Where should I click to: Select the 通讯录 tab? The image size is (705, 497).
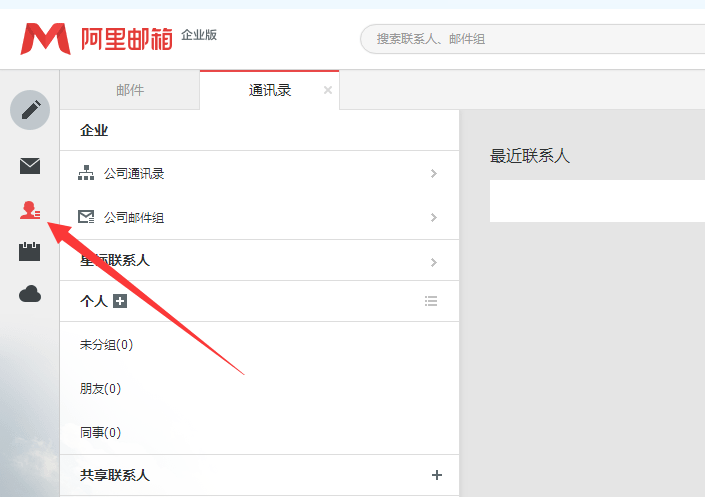269,90
